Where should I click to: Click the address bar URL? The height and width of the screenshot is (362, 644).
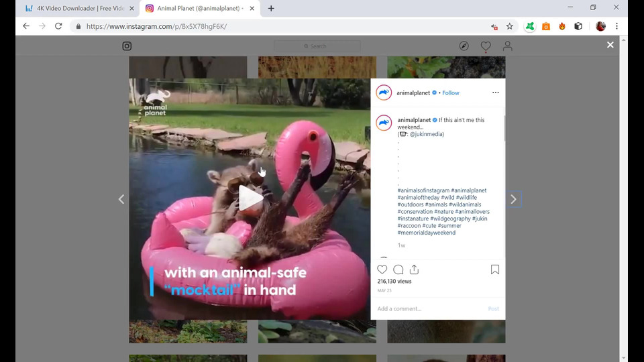click(x=156, y=26)
